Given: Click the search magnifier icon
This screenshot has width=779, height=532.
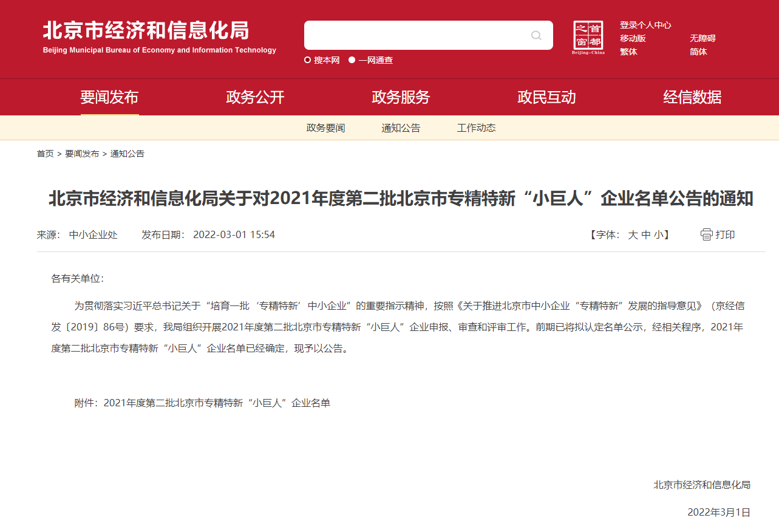Looking at the screenshot, I should pos(536,35).
